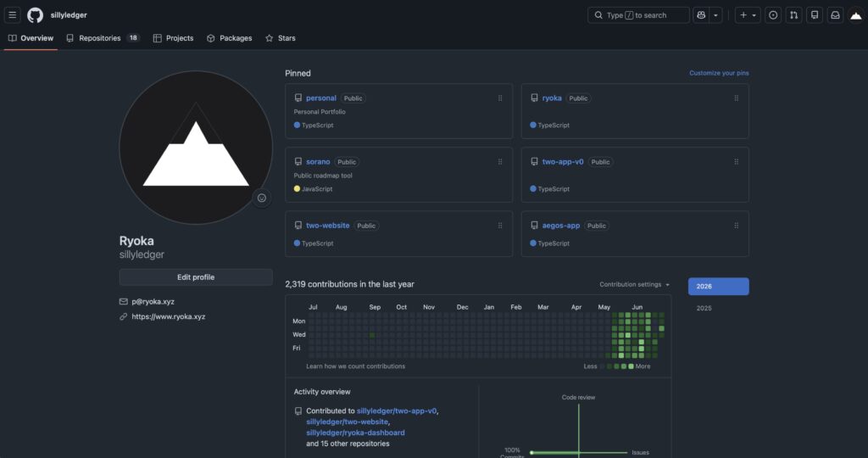Click the repo icon on ryoka card
868x458 pixels.
pyautogui.click(x=534, y=98)
